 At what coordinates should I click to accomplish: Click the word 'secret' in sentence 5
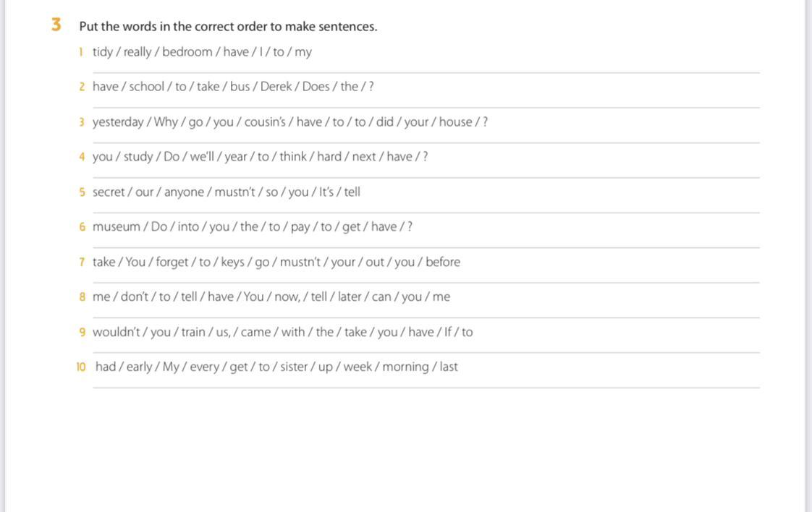point(109,192)
